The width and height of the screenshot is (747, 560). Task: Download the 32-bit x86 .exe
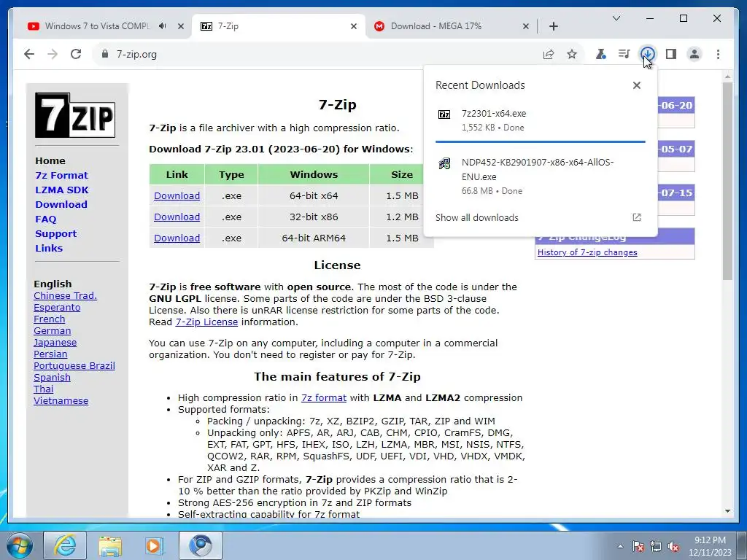pos(177,217)
